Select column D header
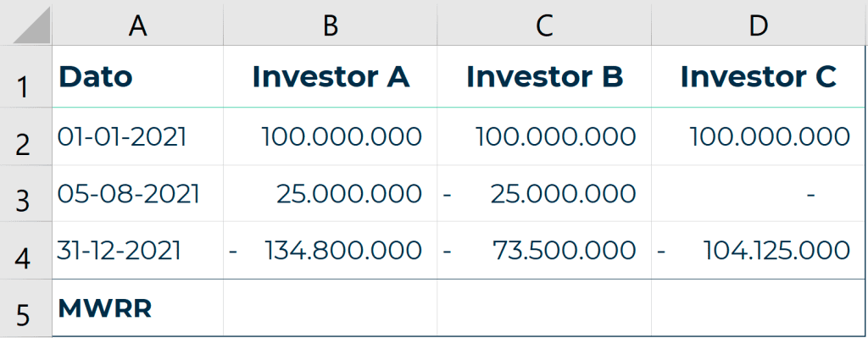 [x=758, y=25]
